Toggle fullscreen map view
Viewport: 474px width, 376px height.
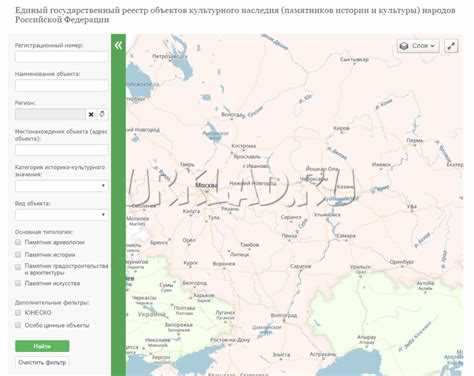click(451, 46)
